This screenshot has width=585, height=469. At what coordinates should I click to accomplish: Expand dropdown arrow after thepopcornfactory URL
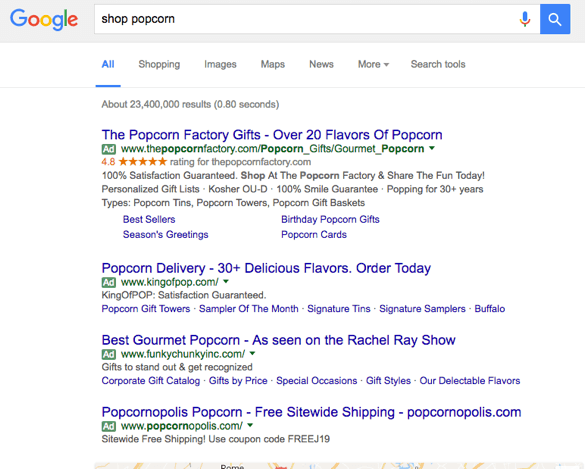click(432, 148)
